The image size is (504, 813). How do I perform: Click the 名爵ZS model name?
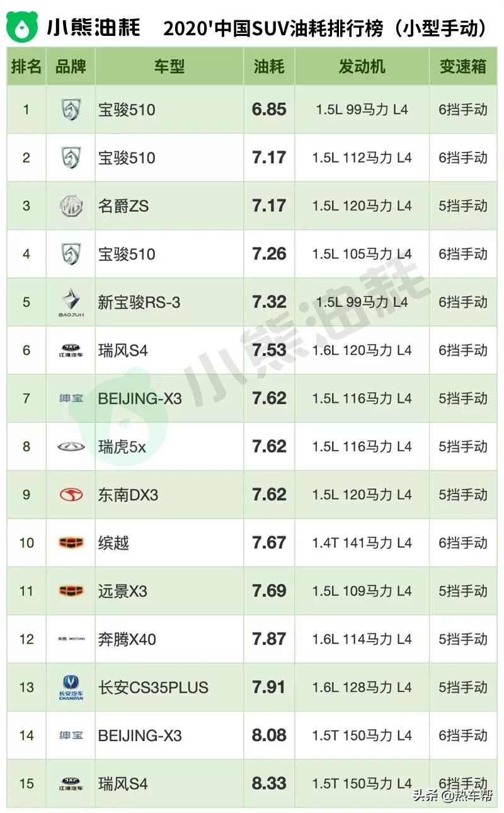[x=123, y=206]
